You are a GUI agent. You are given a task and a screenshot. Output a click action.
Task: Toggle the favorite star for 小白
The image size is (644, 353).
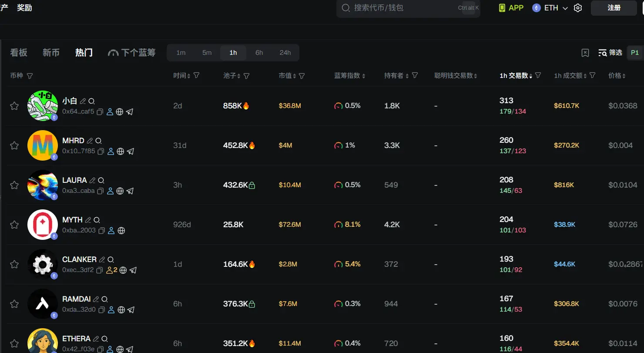[14, 106]
